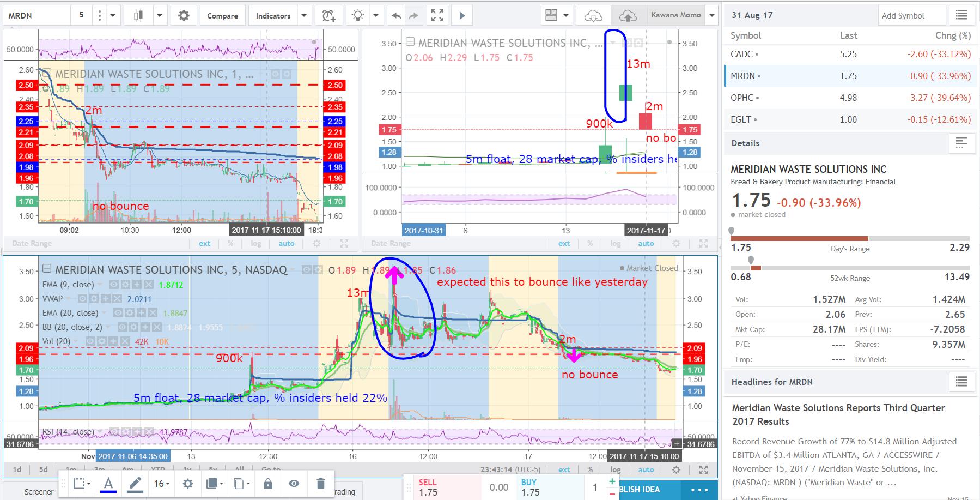This screenshot has height=500, width=980.
Task: Open settings for the VWAP indicator
Action: pos(95,299)
